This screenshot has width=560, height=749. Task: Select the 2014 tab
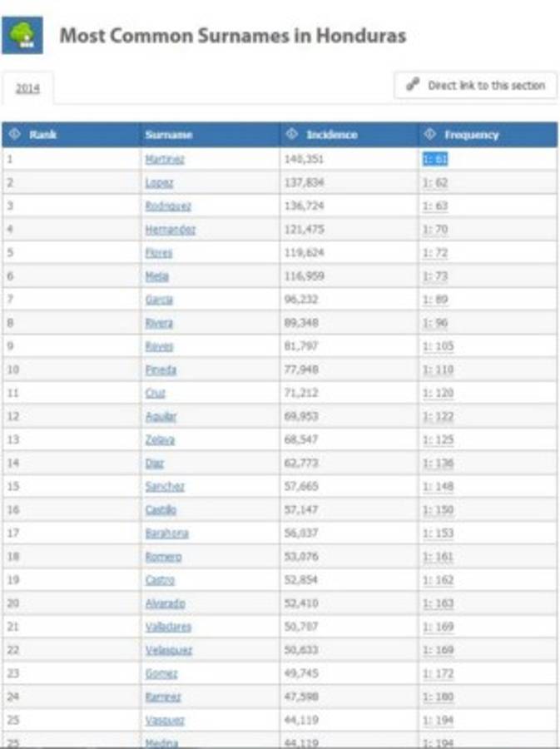pos(27,87)
